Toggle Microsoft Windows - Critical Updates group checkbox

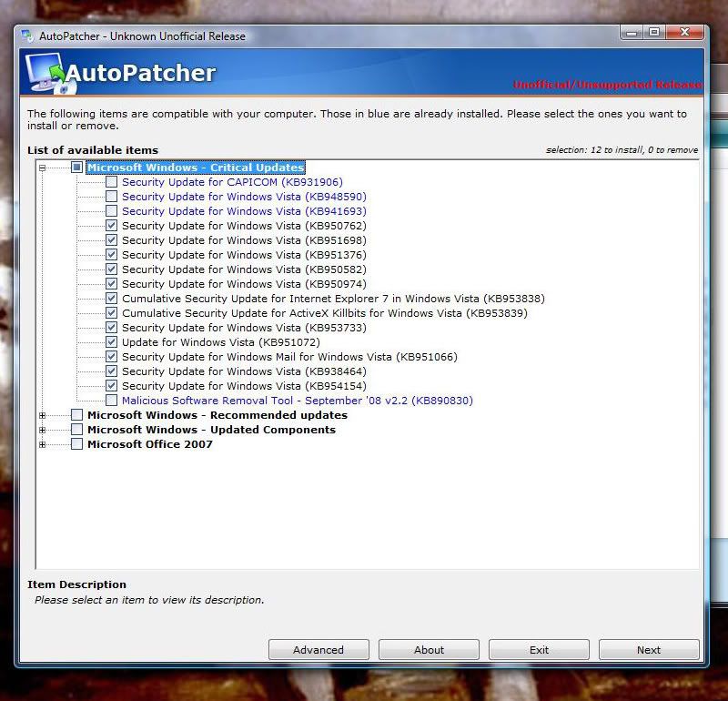click(77, 168)
